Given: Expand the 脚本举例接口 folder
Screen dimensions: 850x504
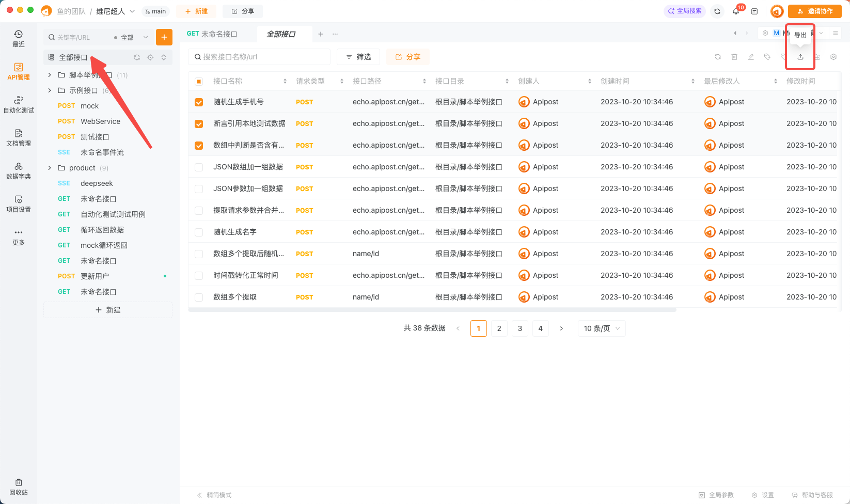Looking at the screenshot, I should pyautogui.click(x=49, y=74).
